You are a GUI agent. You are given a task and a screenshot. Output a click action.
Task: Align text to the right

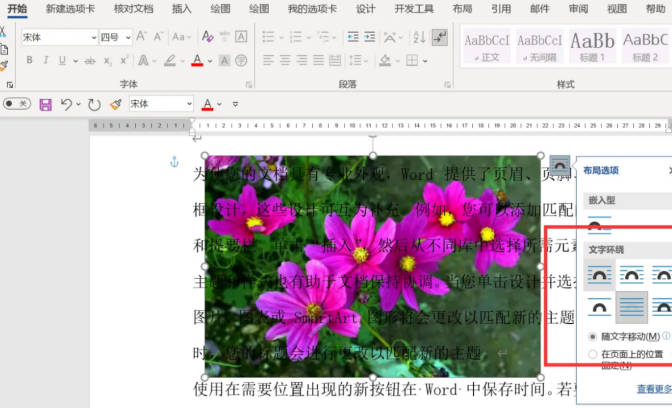(302, 60)
